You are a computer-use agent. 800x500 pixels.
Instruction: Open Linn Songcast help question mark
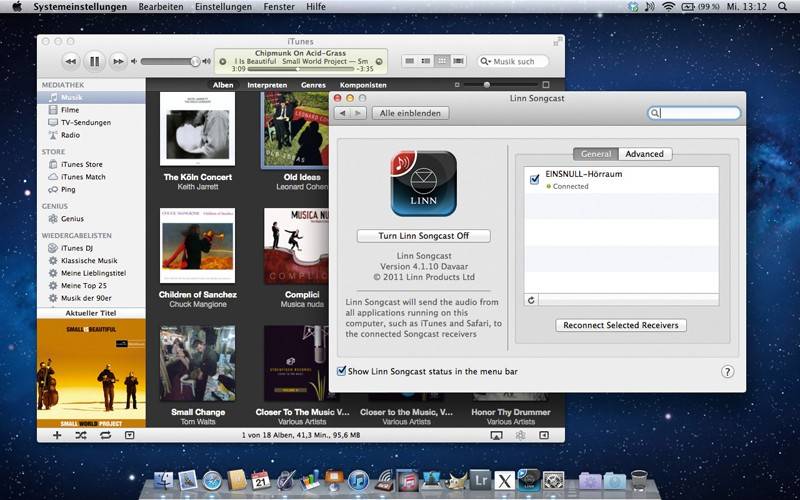coord(728,371)
